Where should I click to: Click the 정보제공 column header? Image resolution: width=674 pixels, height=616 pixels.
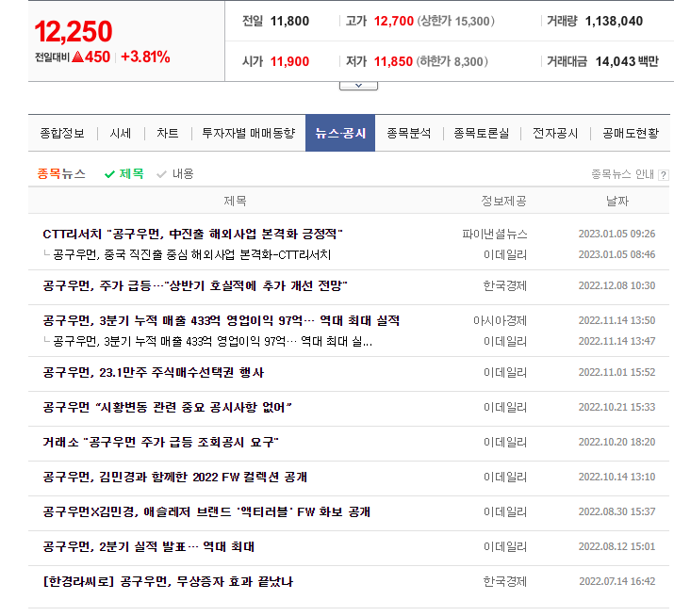503,201
